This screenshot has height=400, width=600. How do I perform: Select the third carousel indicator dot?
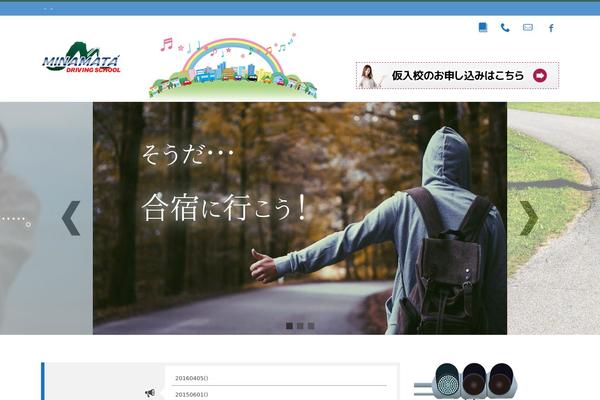(x=311, y=326)
